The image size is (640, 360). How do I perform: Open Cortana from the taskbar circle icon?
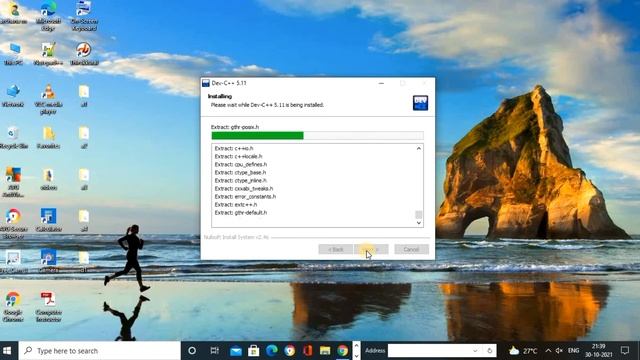coord(192,351)
